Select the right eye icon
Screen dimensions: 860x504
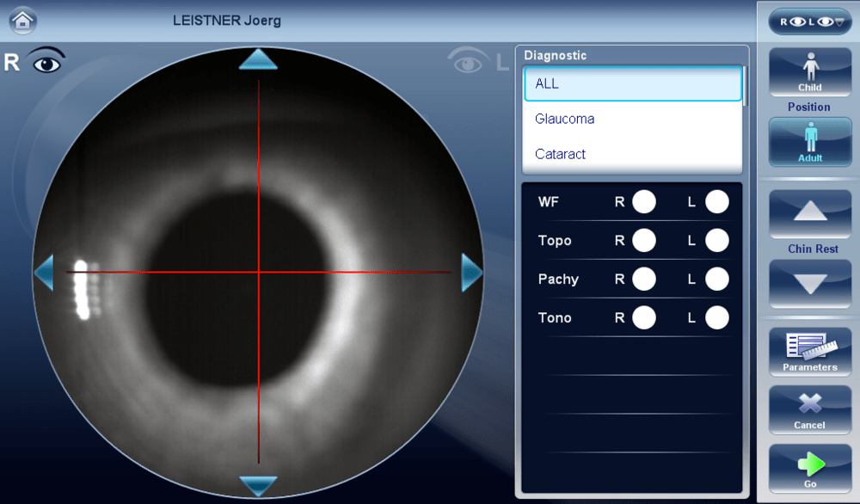[47, 62]
